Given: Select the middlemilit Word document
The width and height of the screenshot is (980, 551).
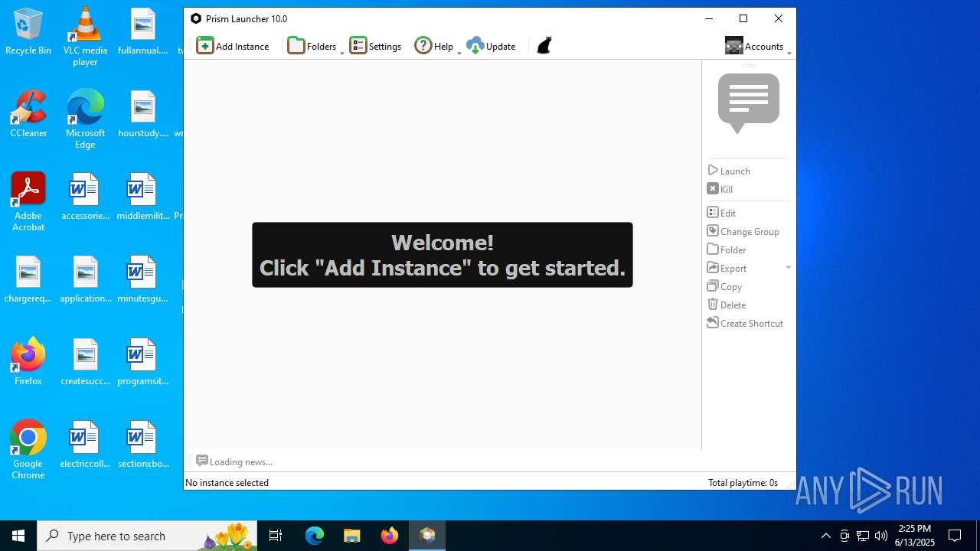Looking at the screenshot, I should 142,197.
